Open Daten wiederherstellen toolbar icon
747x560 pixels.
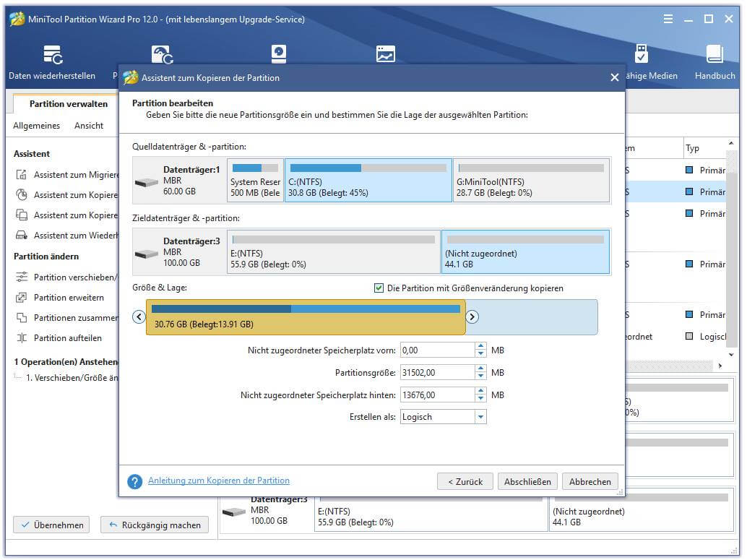point(52,56)
